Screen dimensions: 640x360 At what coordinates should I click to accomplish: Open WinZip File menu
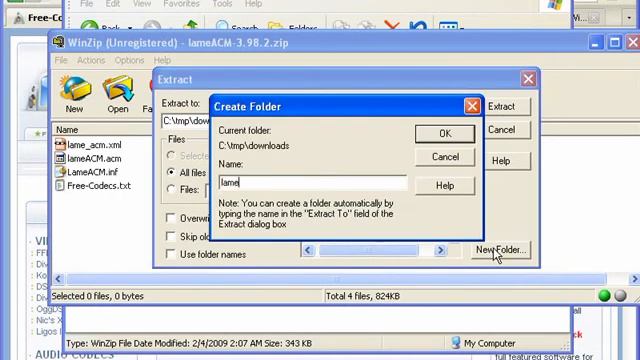(x=61, y=60)
